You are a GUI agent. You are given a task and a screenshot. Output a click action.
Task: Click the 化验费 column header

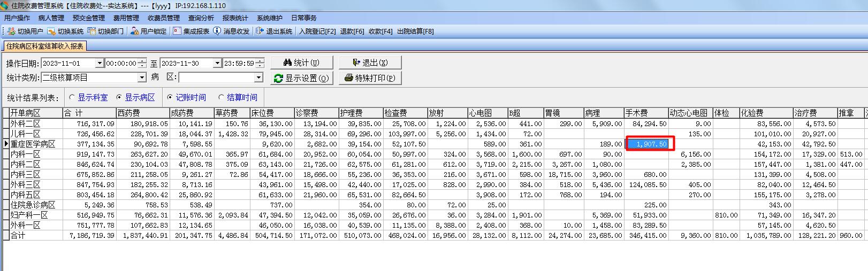(766, 113)
